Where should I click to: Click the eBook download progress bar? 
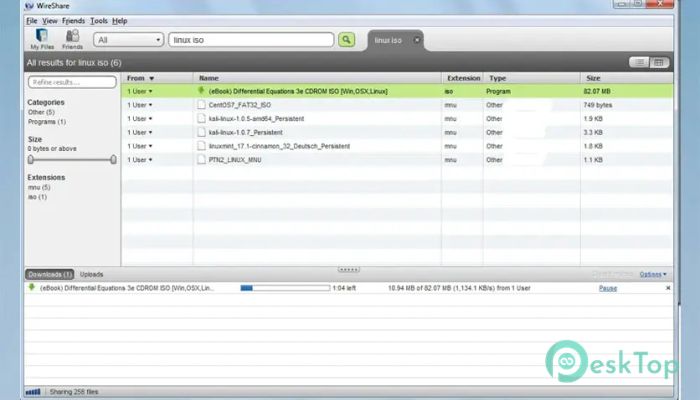(285, 288)
